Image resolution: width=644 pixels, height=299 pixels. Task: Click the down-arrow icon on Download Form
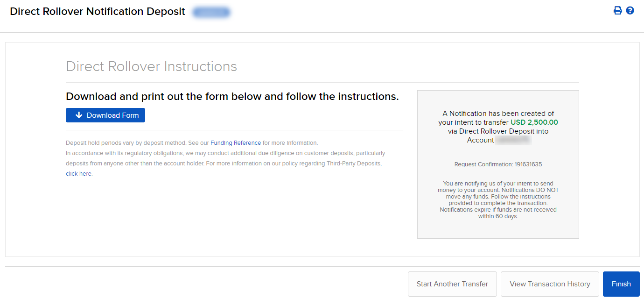(x=79, y=115)
